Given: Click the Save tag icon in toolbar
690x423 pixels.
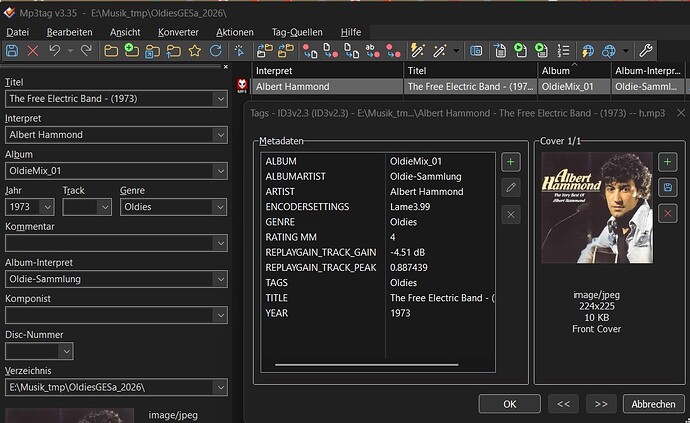Looking at the screenshot, I should (x=12, y=51).
